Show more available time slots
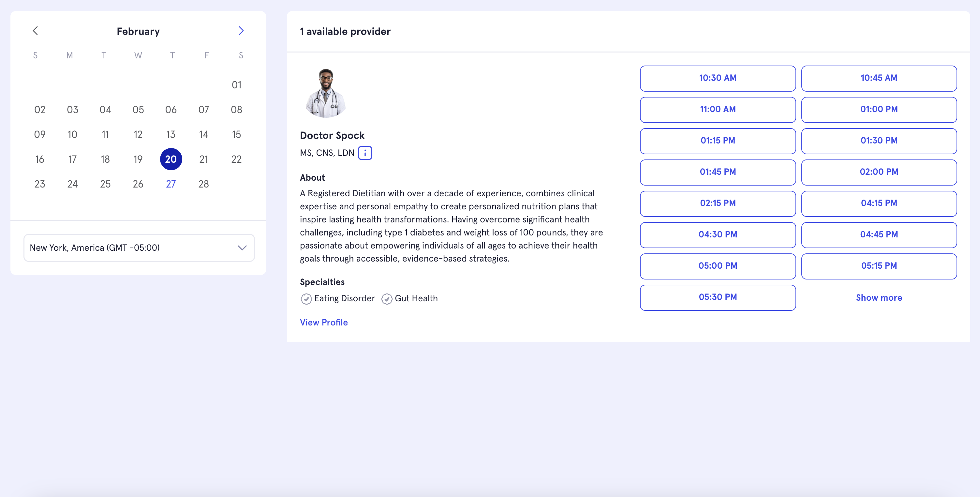The image size is (980, 497). (879, 298)
